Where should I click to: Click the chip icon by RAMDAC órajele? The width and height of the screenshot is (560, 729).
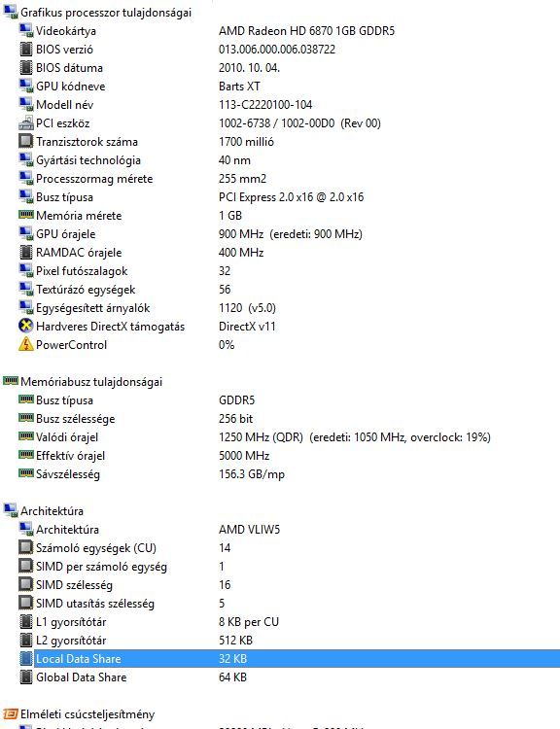pyautogui.click(x=26, y=252)
